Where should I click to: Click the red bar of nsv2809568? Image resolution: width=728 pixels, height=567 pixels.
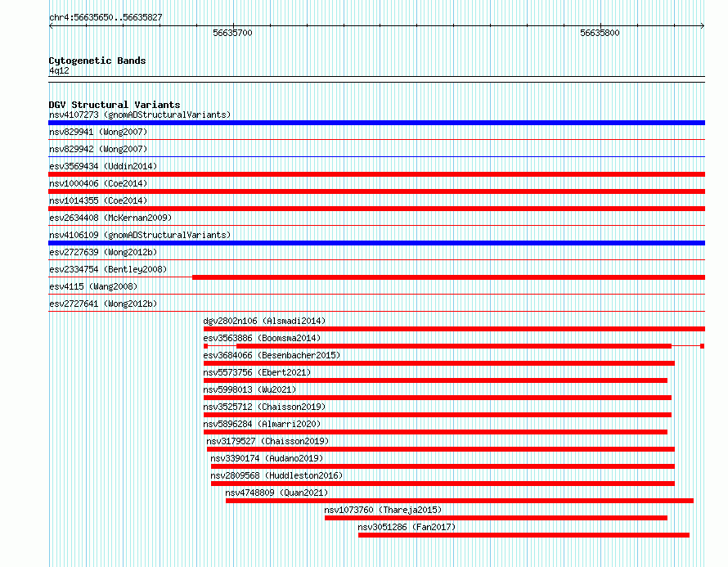click(x=443, y=484)
